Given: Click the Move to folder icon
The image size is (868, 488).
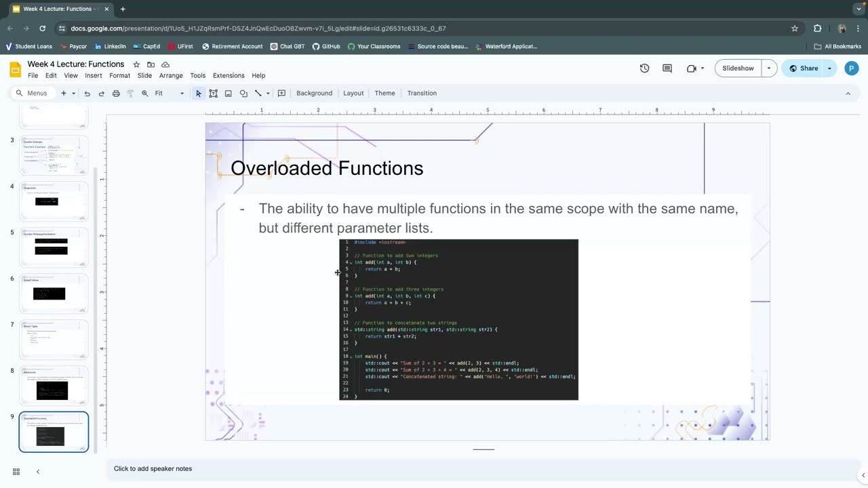Looking at the screenshot, I should click(x=151, y=64).
